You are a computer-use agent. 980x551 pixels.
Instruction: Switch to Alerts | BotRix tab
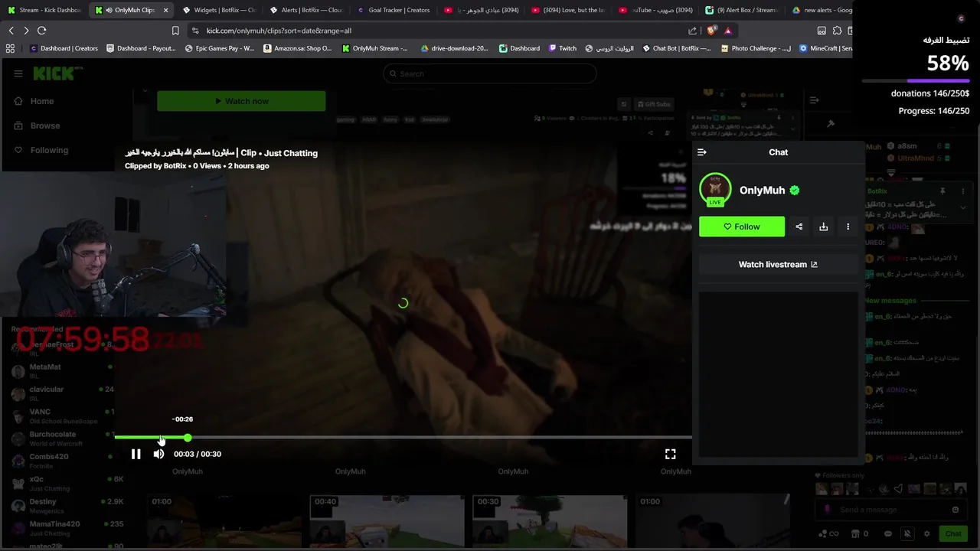[x=306, y=10]
